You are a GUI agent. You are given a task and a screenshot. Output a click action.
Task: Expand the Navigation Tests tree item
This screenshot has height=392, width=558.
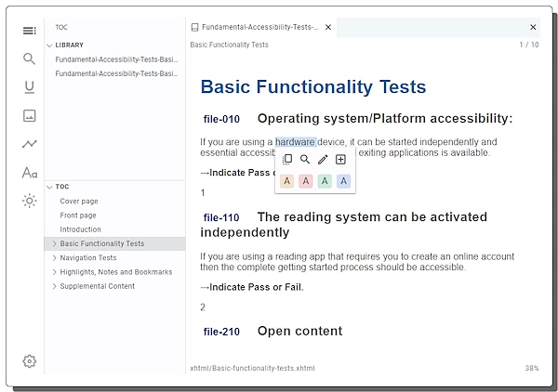pyautogui.click(x=54, y=258)
